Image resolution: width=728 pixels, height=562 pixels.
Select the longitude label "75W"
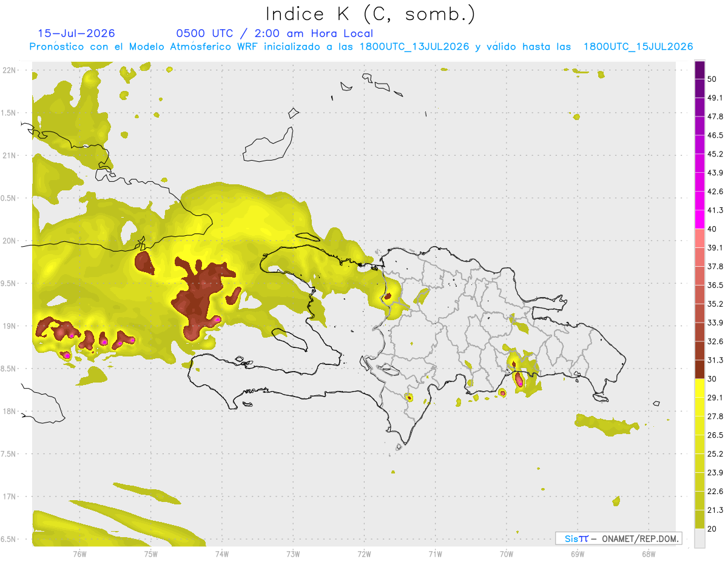pos(151,554)
